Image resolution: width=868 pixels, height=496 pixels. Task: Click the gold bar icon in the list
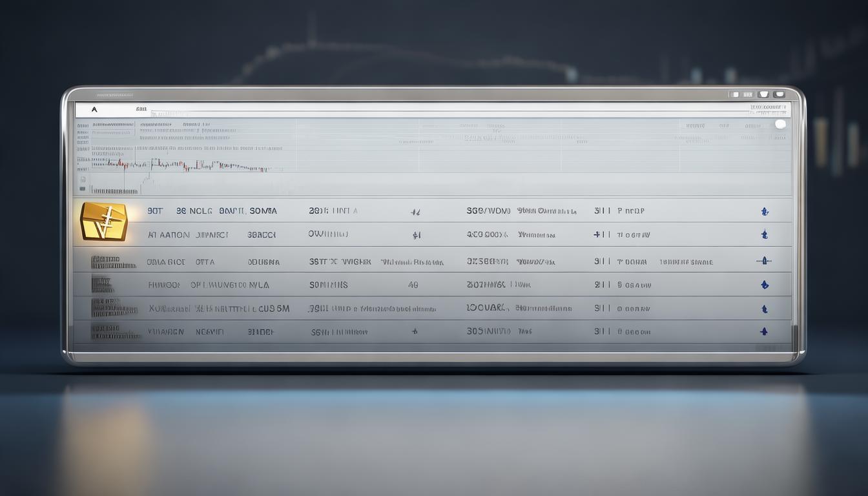(x=104, y=222)
